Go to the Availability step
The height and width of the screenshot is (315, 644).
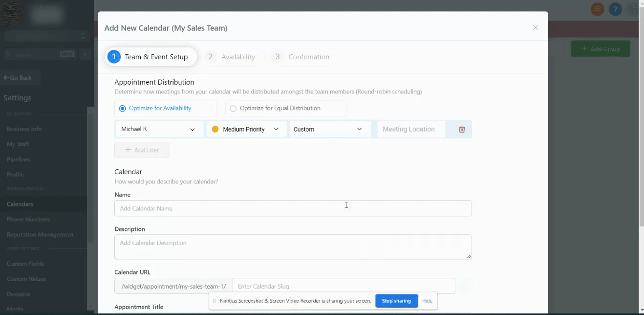[x=231, y=57]
